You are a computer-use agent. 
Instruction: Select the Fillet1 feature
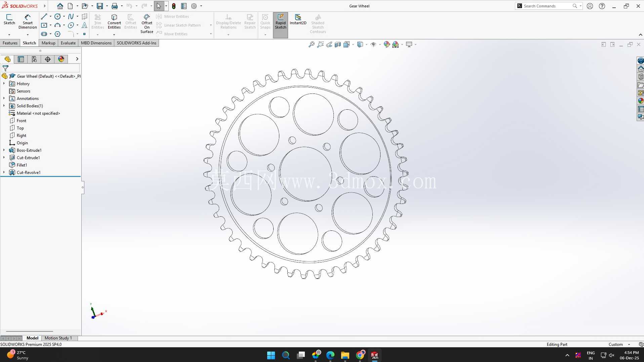coord(22,165)
